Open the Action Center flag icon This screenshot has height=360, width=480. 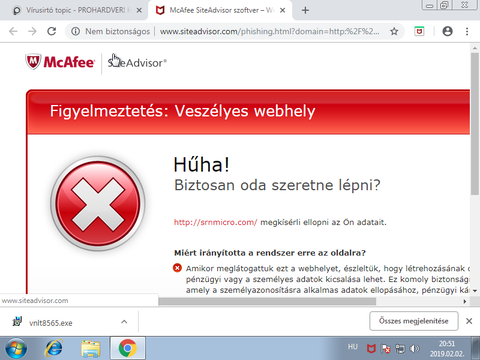386,349
